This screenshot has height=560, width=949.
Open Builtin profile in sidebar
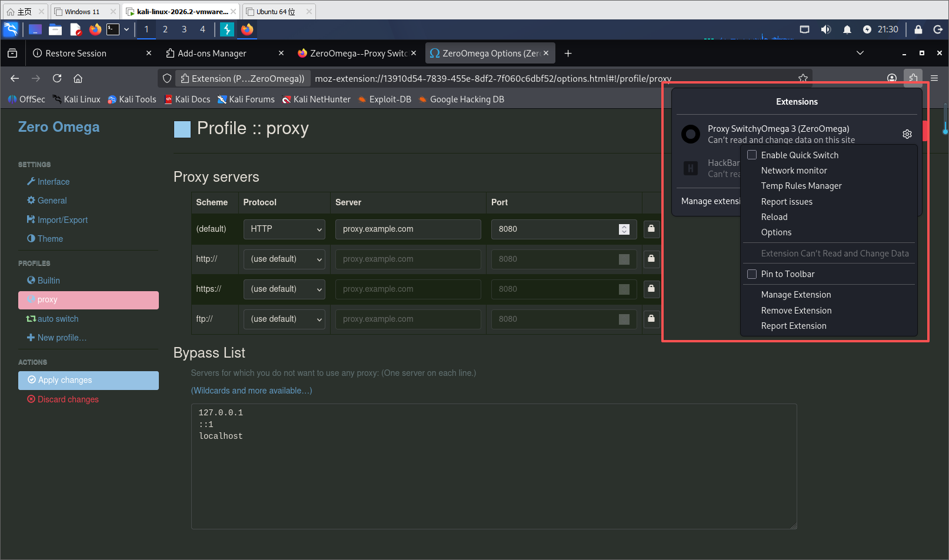(44, 281)
